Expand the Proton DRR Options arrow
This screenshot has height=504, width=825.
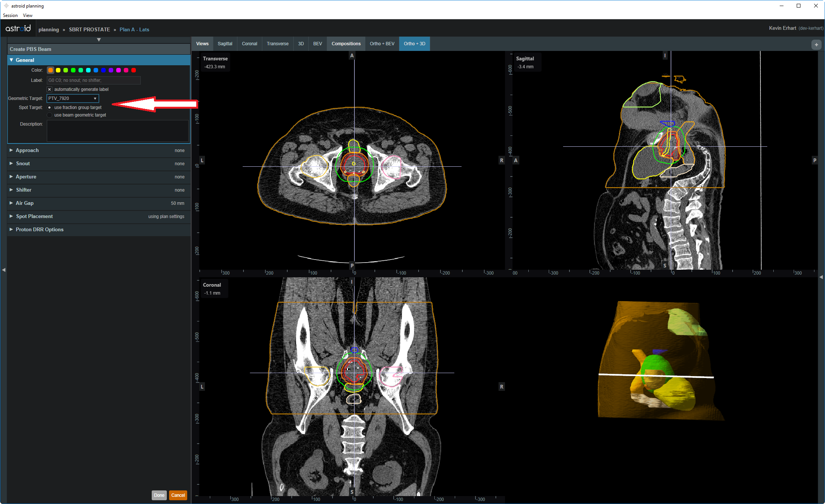point(11,229)
